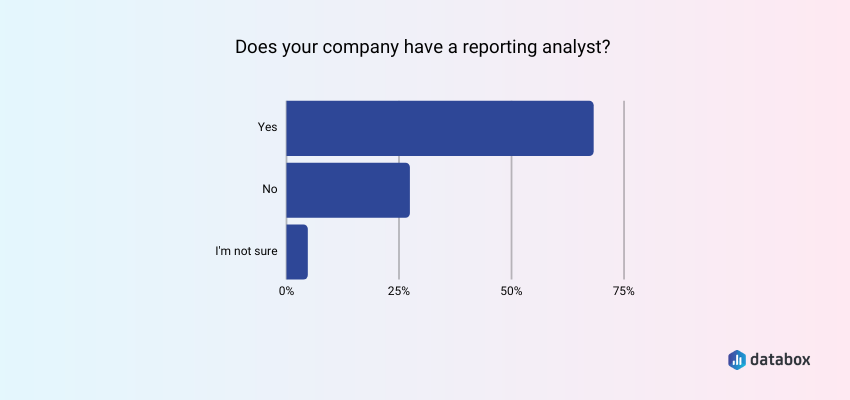This screenshot has width=850, height=400.
Task: Click the 0% axis tick label
Action: coord(286,291)
